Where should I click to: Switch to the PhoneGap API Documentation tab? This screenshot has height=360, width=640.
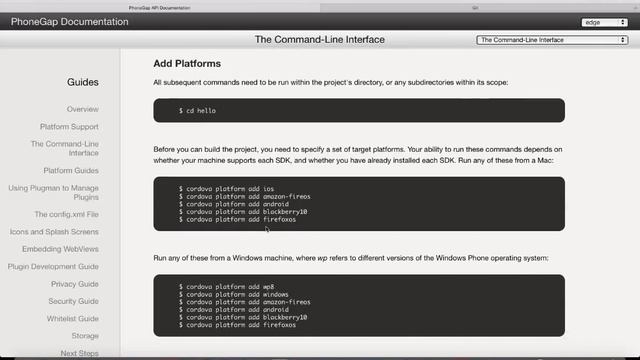[x=160, y=7]
